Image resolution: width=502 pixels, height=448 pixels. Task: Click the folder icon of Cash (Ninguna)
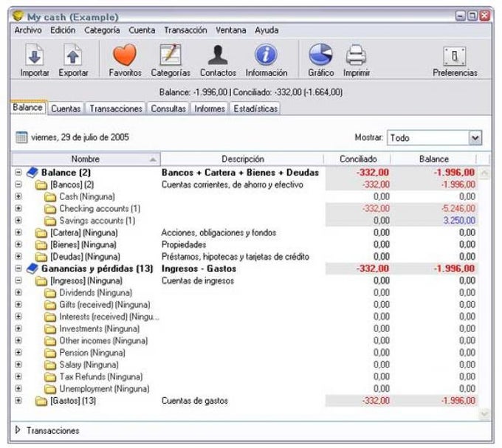(x=50, y=197)
